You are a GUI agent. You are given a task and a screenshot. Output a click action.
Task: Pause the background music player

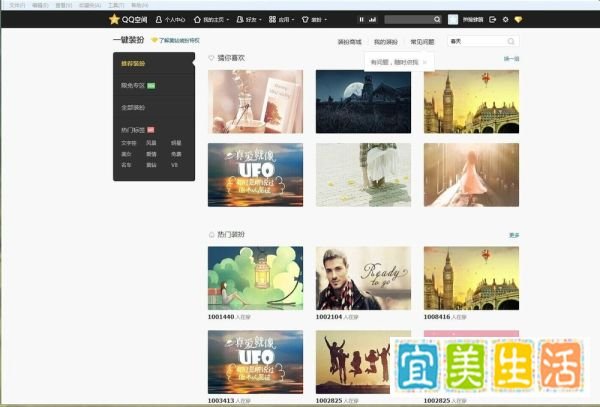[x=361, y=20]
